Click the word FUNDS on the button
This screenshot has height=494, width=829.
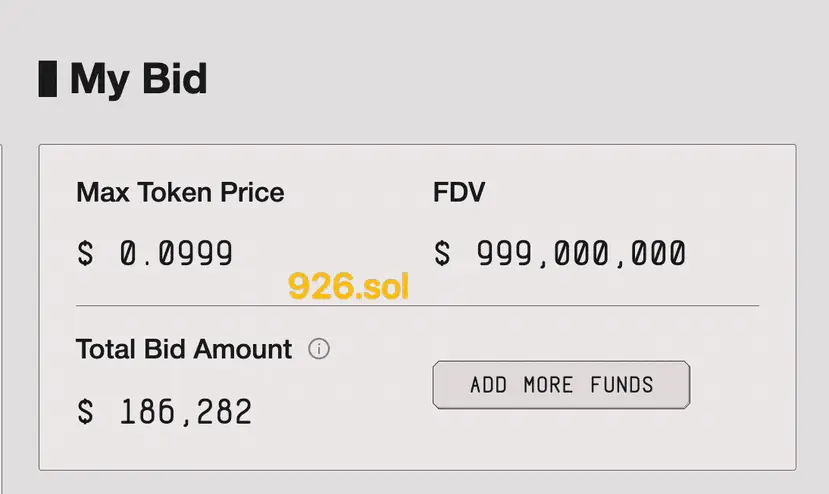[x=621, y=385]
